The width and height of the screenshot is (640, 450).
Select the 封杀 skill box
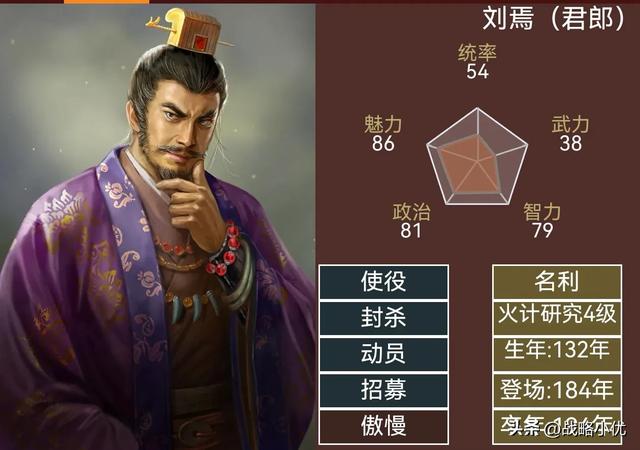coord(384,318)
